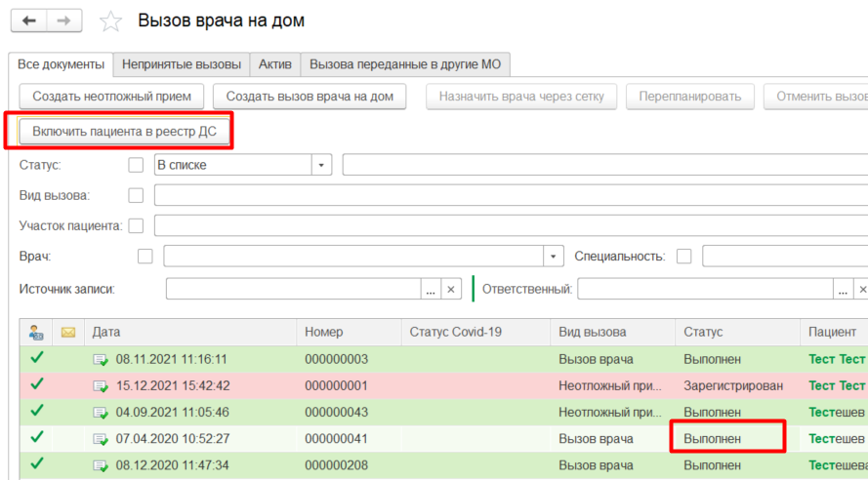Viewport: 868px width, 480px height.
Task: Select the row with number 000000041
Action: (x=337, y=439)
